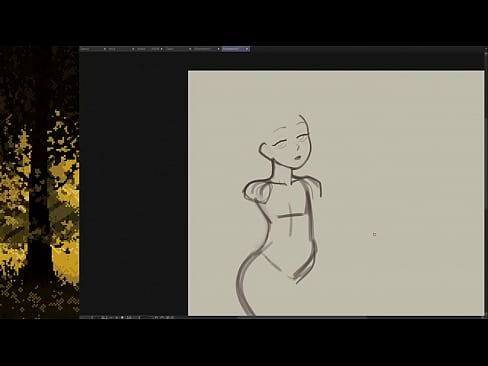Close the fourth document tab
This screenshot has height=366, width=488.
pyautogui.click(x=190, y=49)
